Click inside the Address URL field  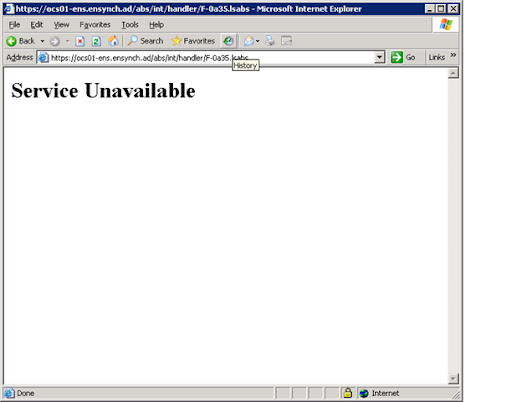click(206, 57)
